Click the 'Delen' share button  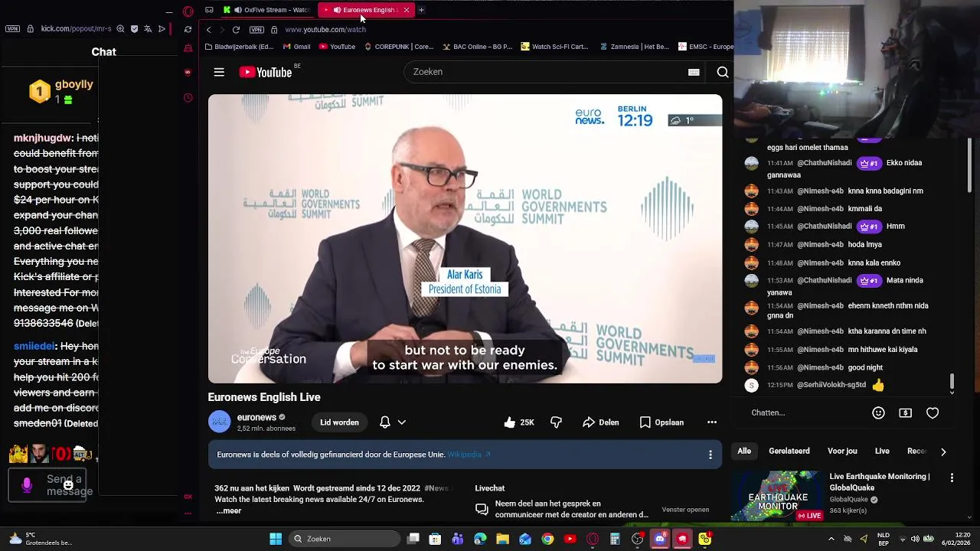point(600,422)
